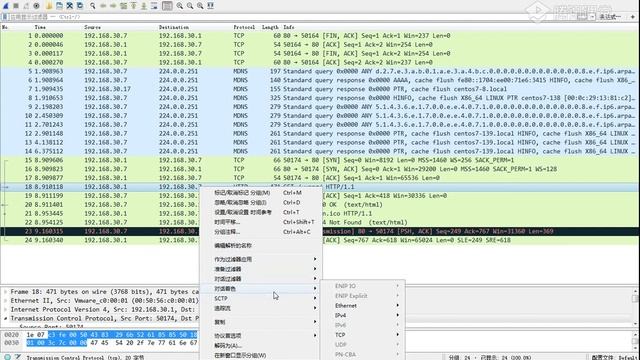Screen dimensions: 640x360
Task: Go to a specified packet
Action: click(123, 6)
